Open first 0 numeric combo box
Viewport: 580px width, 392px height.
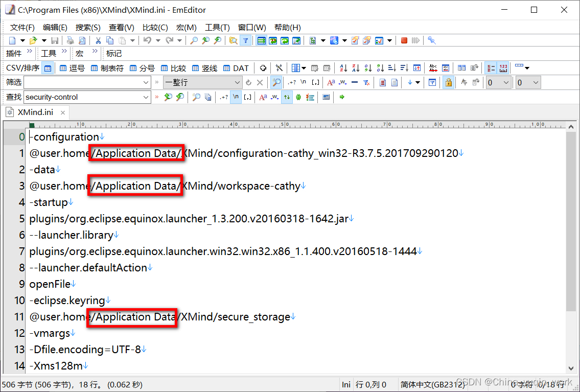(x=498, y=82)
